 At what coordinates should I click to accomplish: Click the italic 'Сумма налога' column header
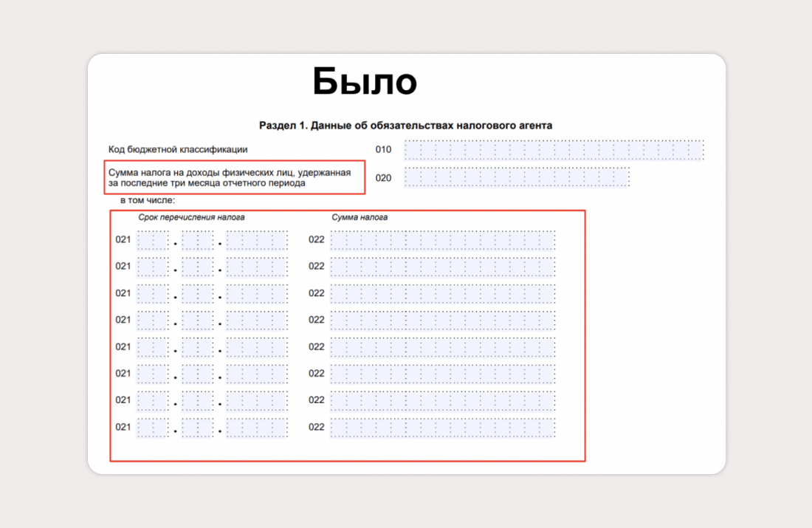point(359,217)
